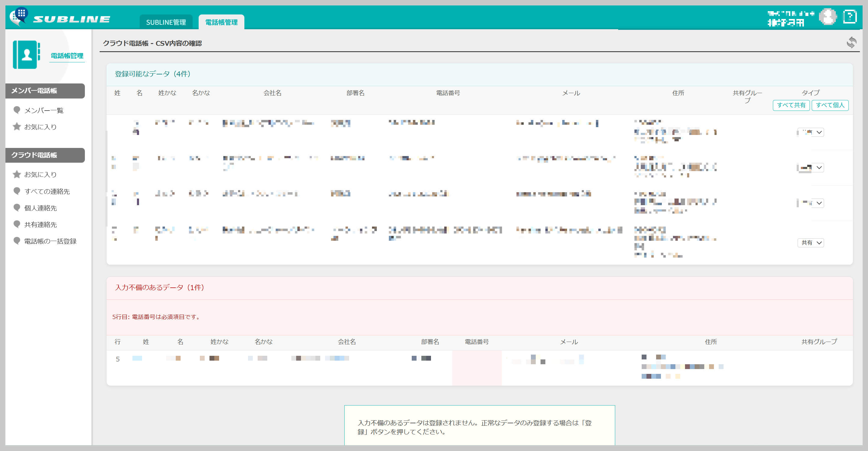This screenshot has width=868, height=451.
Task: Click the address book icon
Action: (x=26, y=55)
